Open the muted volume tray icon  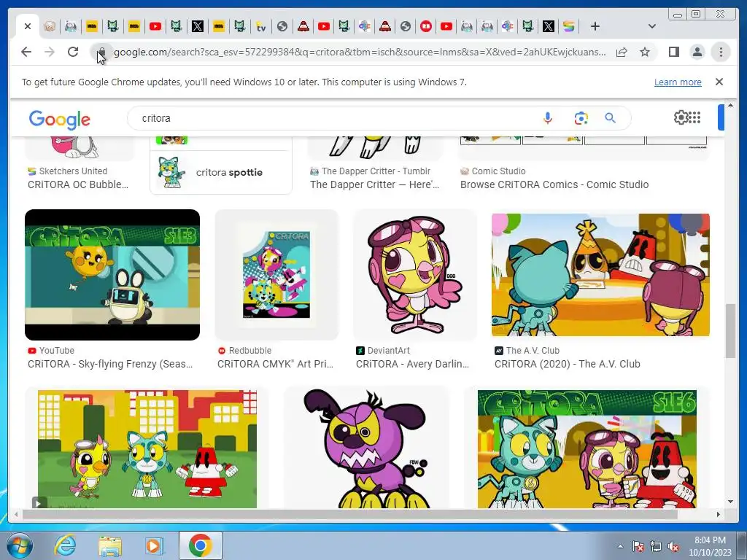673,546
